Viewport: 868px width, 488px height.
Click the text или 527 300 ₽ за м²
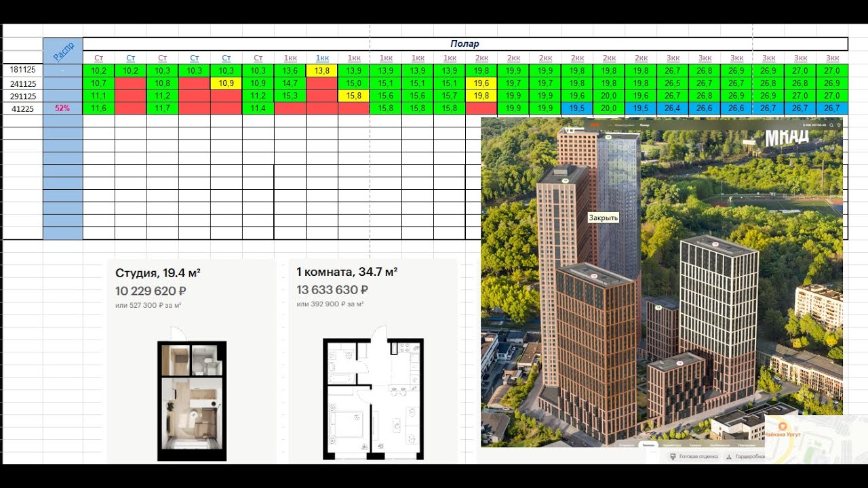[x=148, y=306]
